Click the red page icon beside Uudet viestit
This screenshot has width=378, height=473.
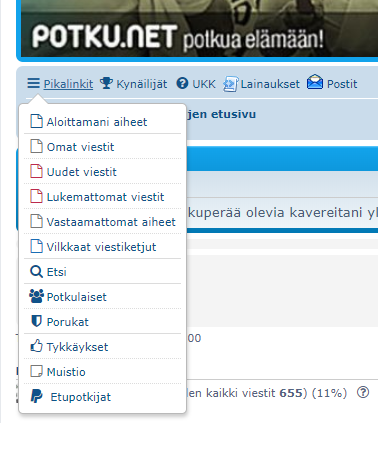[36, 171]
